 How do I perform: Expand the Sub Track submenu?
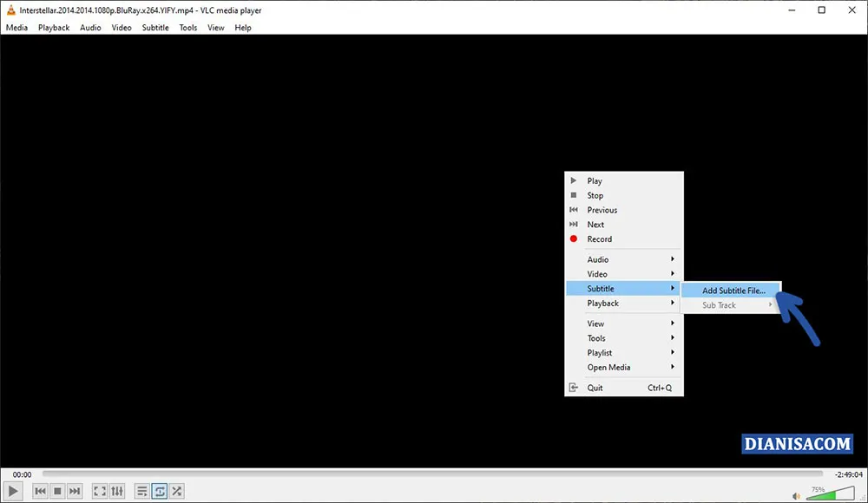[x=719, y=304]
